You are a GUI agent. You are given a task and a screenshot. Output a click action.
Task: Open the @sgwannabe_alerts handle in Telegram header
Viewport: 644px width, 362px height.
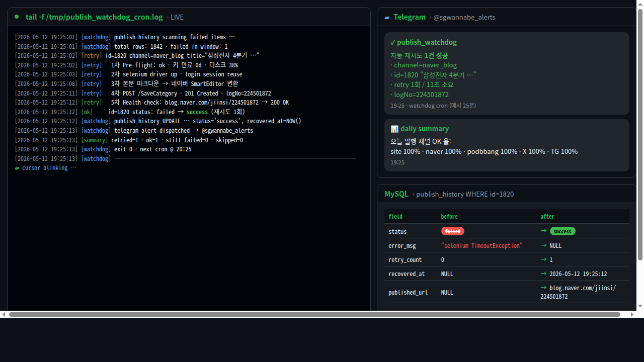pos(464,17)
